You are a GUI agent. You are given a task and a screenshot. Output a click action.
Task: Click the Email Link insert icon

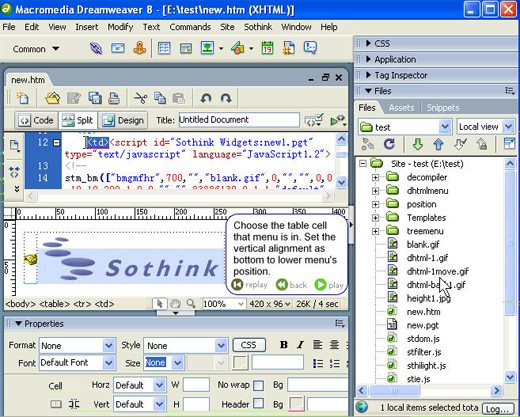118,48
